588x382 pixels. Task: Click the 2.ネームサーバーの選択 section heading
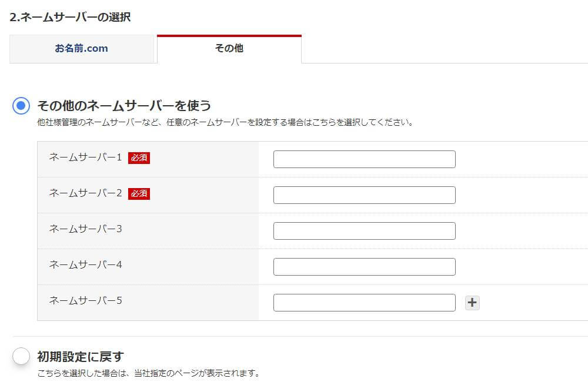70,17
